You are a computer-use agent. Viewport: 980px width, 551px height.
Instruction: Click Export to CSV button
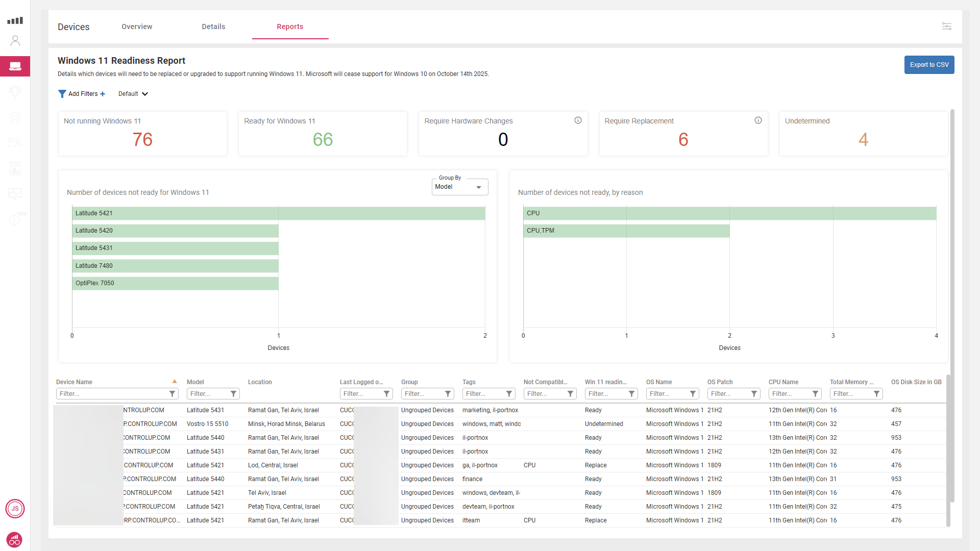(x=929, y=65)
